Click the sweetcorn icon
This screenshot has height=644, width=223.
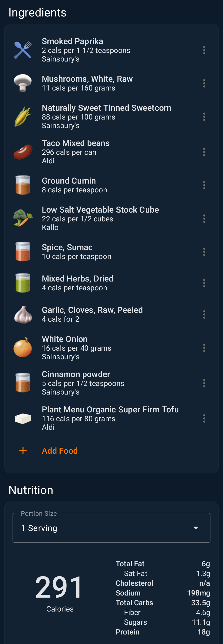point(23,117)
